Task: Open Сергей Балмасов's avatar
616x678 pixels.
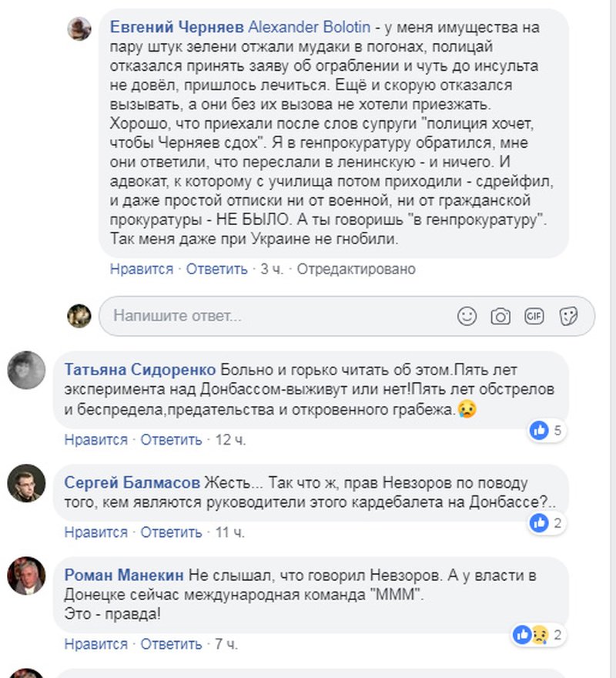Action: [x=26, y=484]
